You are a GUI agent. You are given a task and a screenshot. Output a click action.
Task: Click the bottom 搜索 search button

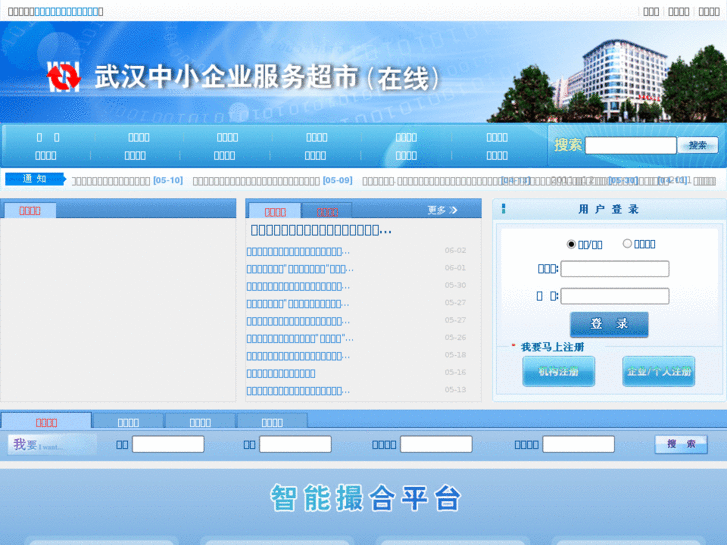point(681,444)
